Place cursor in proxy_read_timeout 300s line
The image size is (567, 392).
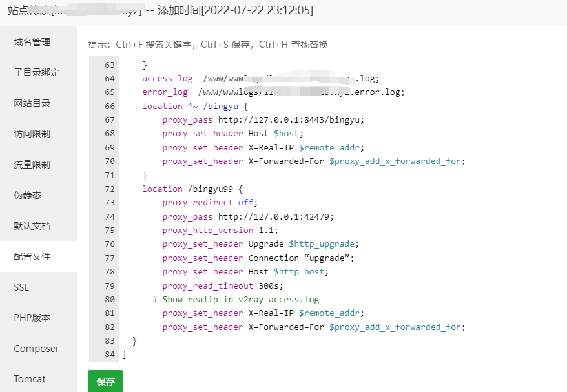[222, 285]
